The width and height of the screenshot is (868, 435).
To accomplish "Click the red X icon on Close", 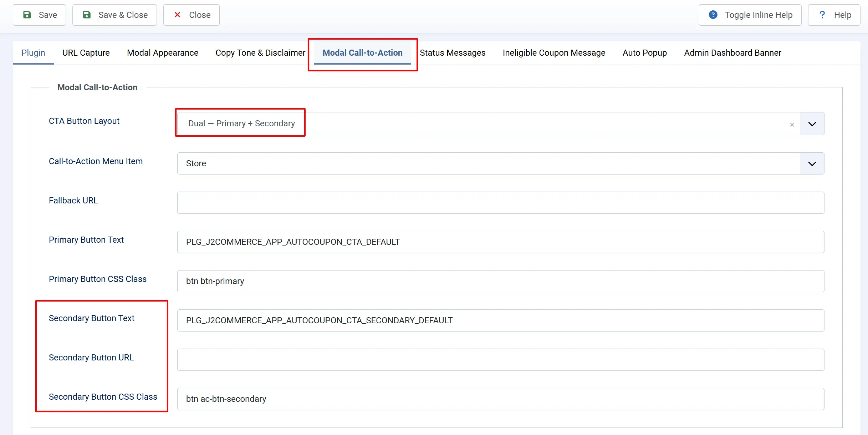I will [x=177, y=15].
